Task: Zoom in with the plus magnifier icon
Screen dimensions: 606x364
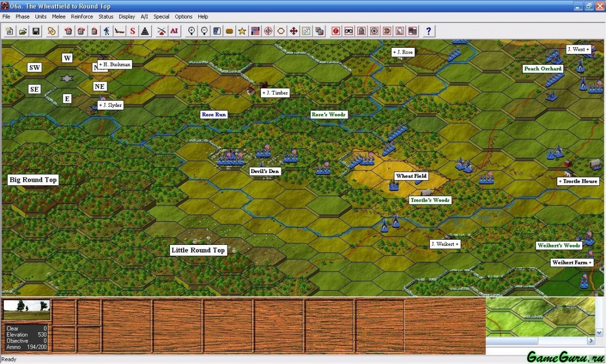Action: click(192, 31)
